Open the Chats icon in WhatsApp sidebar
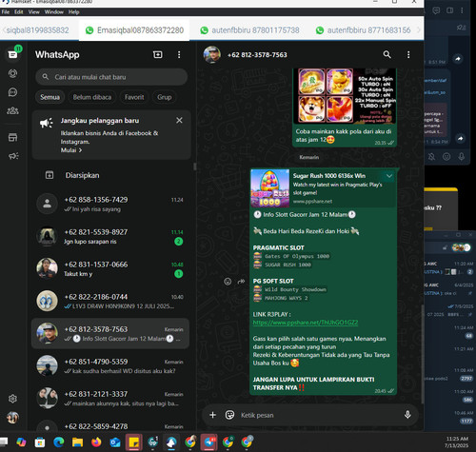The height and width of the screenshot is (452, 476). click(x=12, y=54)
